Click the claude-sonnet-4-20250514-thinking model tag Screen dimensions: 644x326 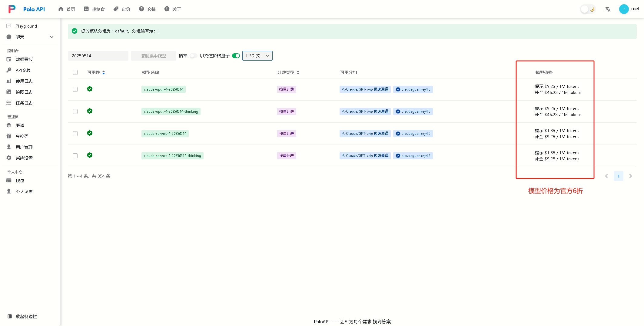tap(172, 156)
